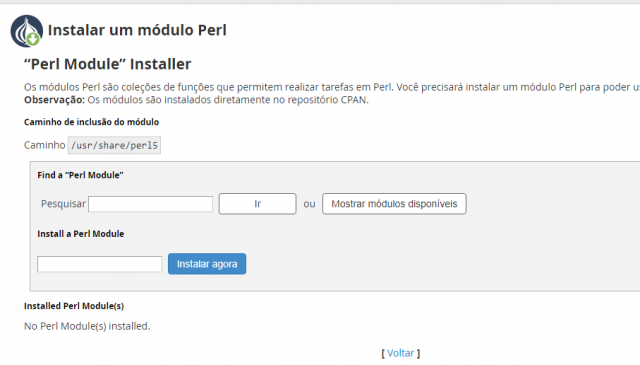
Task: Click the Caminho de inclusão do módulo heading
Action: click(91, 122)
